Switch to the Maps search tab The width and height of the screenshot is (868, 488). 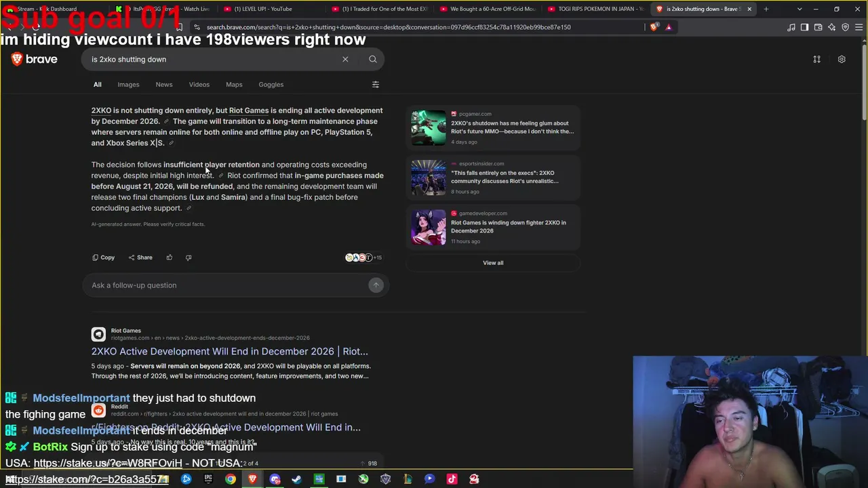click(234, 85)
